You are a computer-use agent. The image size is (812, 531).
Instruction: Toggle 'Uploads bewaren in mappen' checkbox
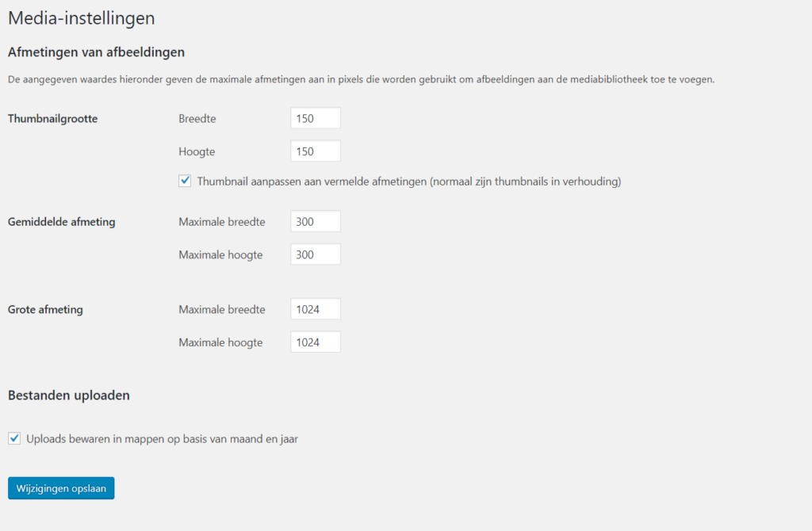pyautogui.click(x=14, y=438)
